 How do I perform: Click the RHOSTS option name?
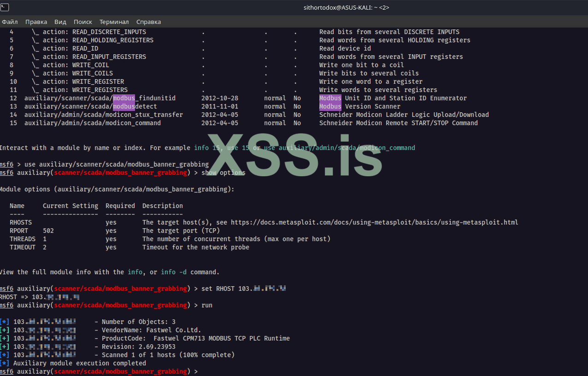(x=21, y=222)
